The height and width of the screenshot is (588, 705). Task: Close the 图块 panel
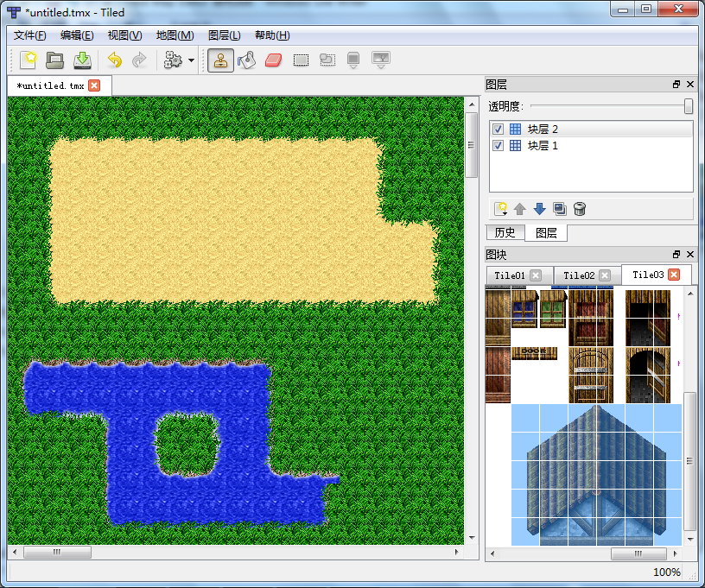(690, 254)
